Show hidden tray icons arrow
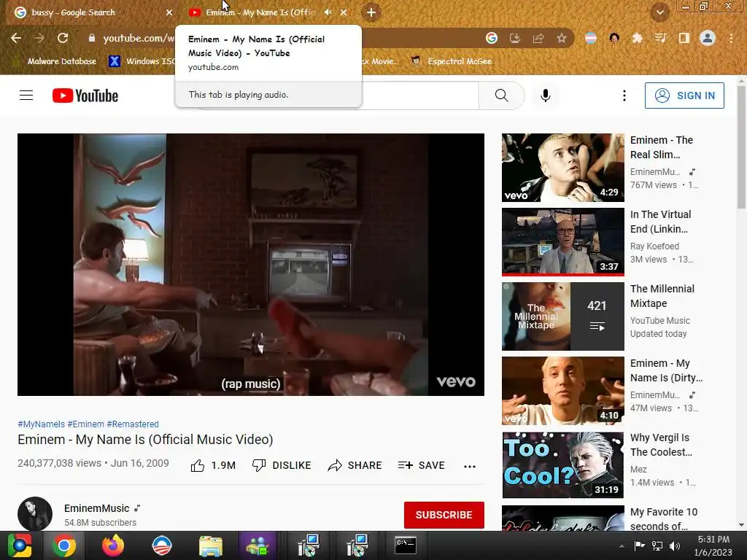 pyautogui.click(x=622, y=546)
